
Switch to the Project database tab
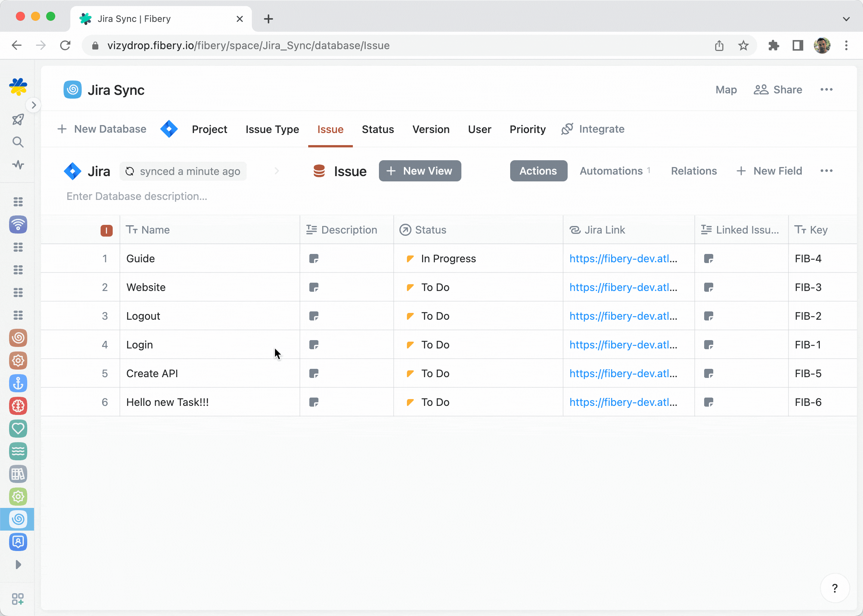coord(210,129)
